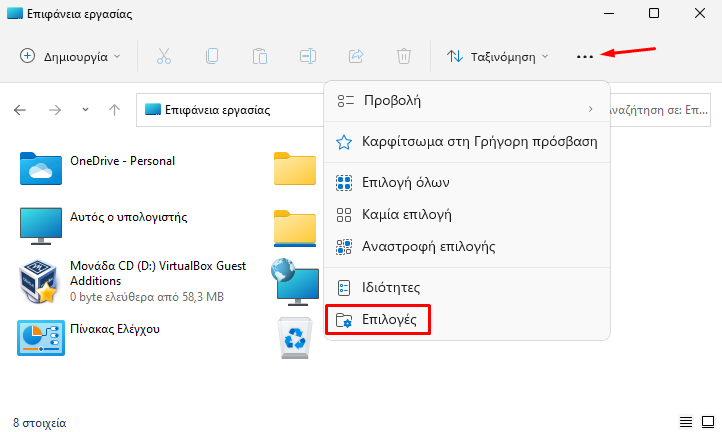
Task: Close the Επιφάνεια εργασίας window
Action: [699, 13]
